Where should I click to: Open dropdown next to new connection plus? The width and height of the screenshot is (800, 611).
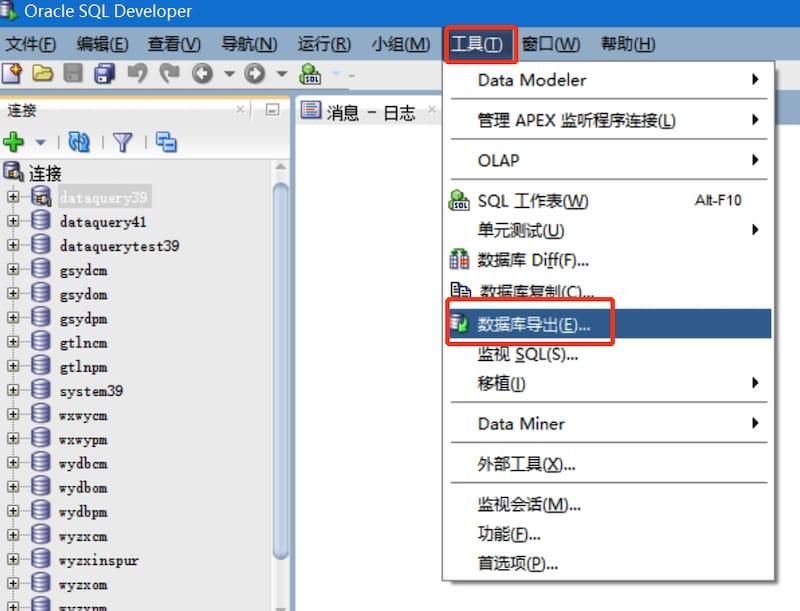coord(40,142)
